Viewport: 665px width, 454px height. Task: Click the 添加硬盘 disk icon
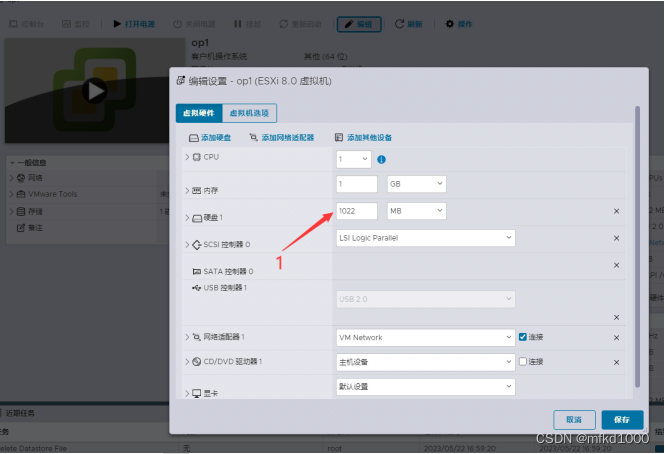193,138
